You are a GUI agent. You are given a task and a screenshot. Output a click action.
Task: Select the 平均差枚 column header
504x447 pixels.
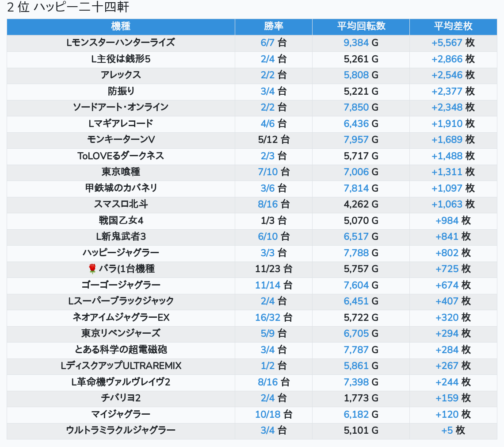click(x=453, y=27)
